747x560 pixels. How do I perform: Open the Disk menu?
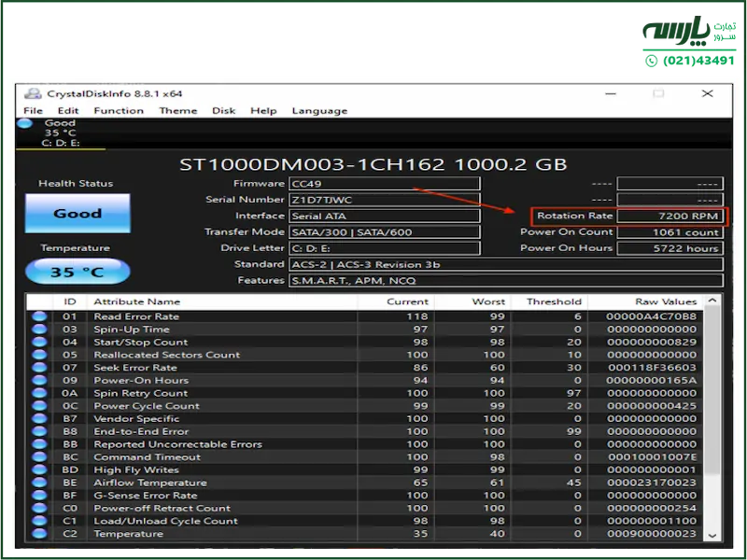pyautogui.click(x=223, y=110)
